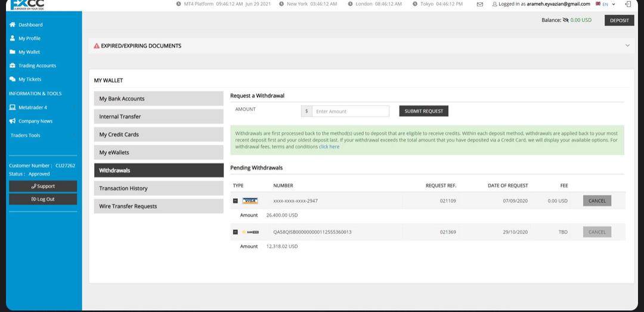Select the Transaction History tab
Screen dimensions: 644x312
pyautogui.click(x=159, y=188)
